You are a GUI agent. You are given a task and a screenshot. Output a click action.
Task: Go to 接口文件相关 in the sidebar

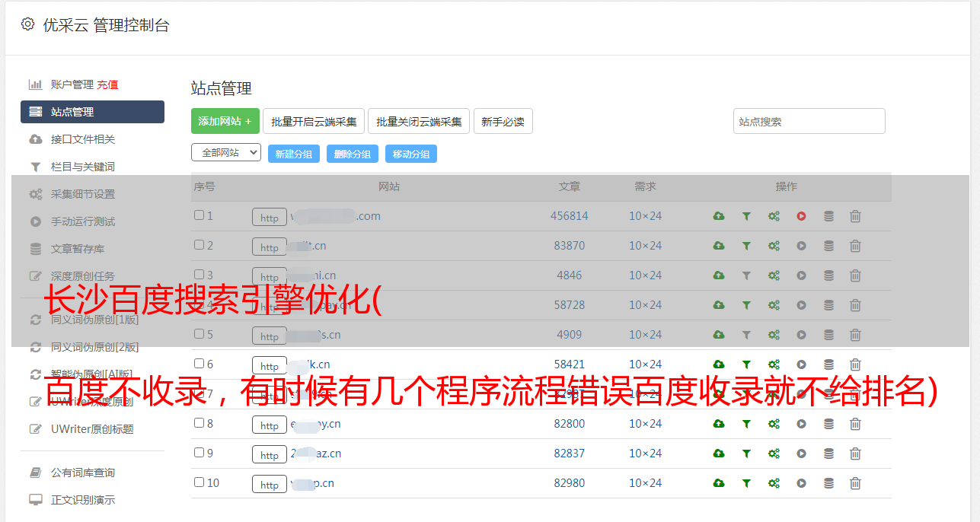(x=82, y=139)
